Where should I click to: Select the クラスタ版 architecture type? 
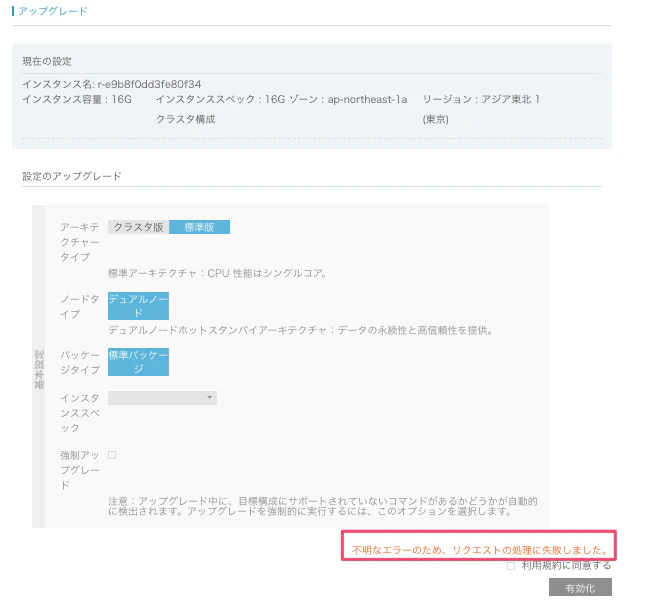(138, 227)
